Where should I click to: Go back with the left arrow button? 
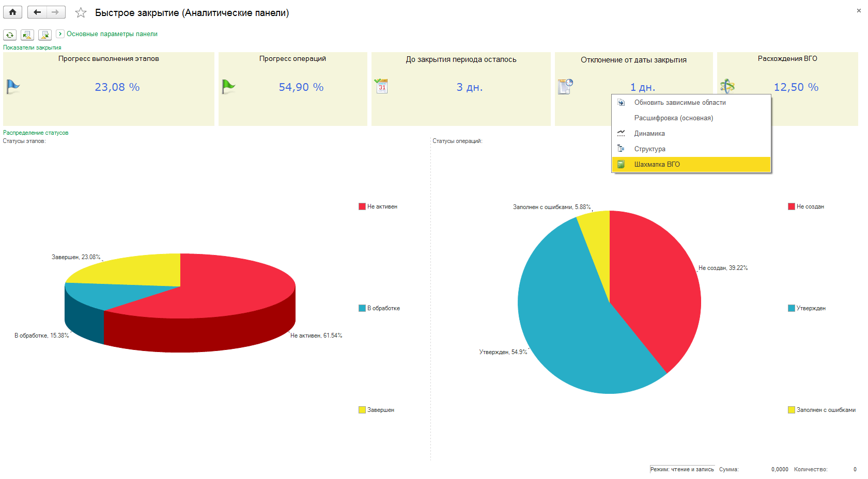(37, 12)
